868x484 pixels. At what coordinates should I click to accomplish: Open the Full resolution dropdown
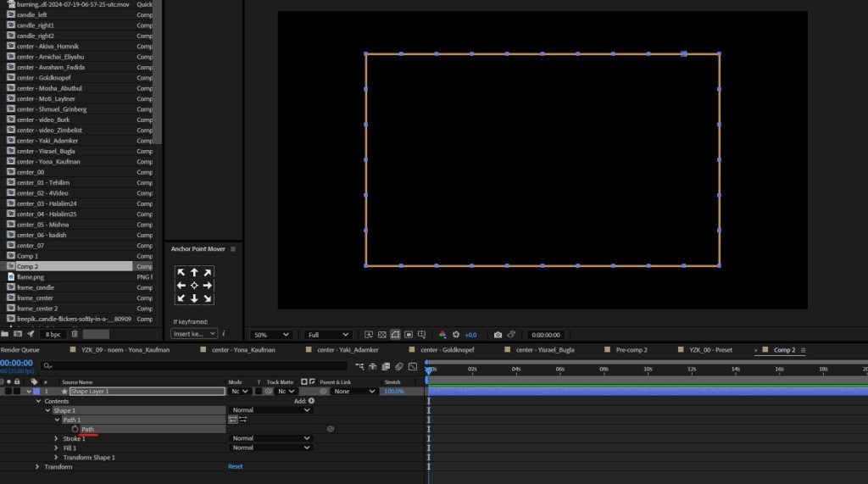pos(328,335)
